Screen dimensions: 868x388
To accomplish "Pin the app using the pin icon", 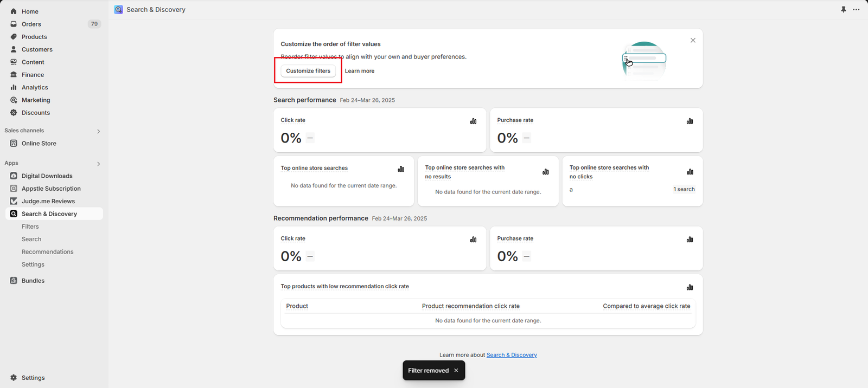I will click(x=844, y=10).
